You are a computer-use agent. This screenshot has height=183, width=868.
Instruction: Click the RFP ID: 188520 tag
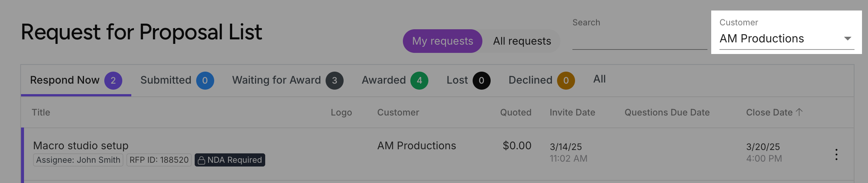point(159,160)
